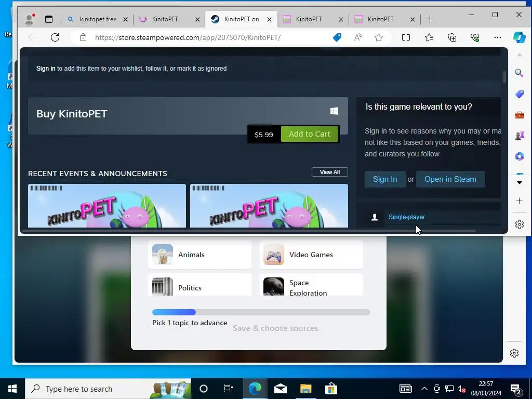
Task: Show hidden system tray icons chevron
Action: point(424,389)
